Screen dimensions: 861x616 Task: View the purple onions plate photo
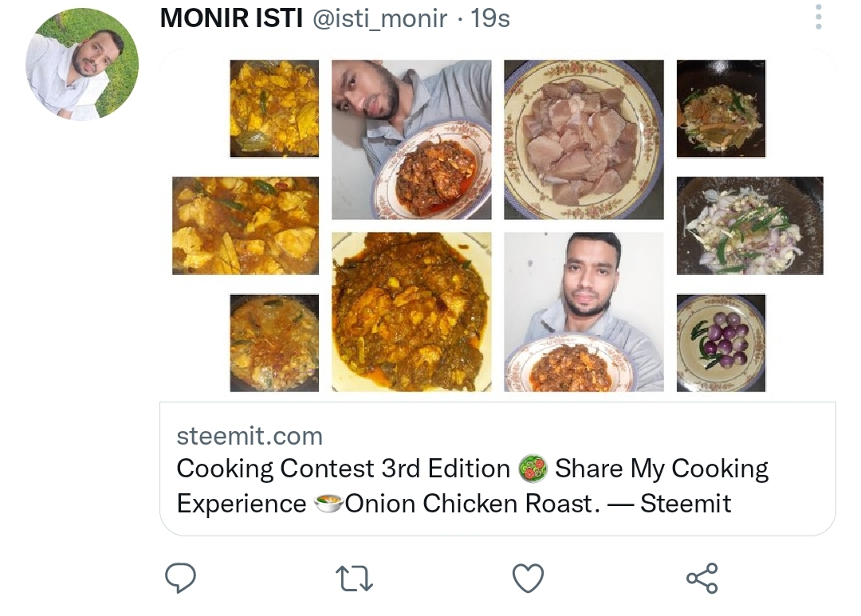[721, 343]
